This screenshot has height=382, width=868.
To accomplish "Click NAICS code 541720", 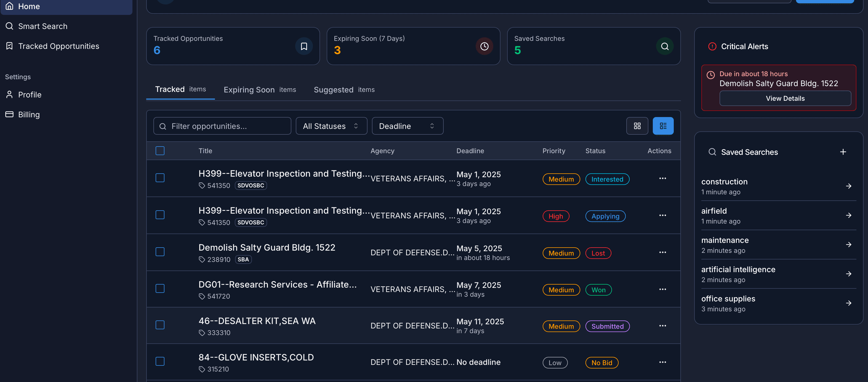I will [218, 297].
